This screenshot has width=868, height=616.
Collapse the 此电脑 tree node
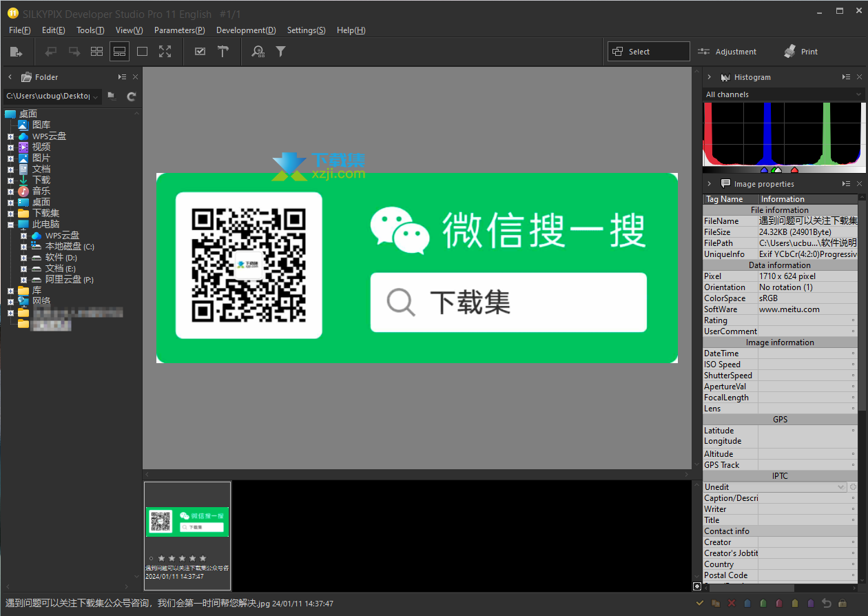[10, 225]
